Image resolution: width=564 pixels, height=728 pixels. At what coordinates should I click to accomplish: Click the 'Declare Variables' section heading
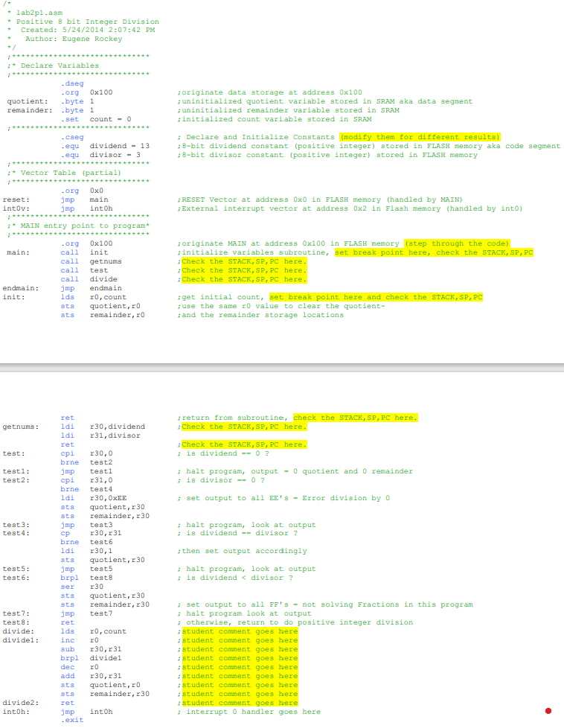tap(60, 66)
